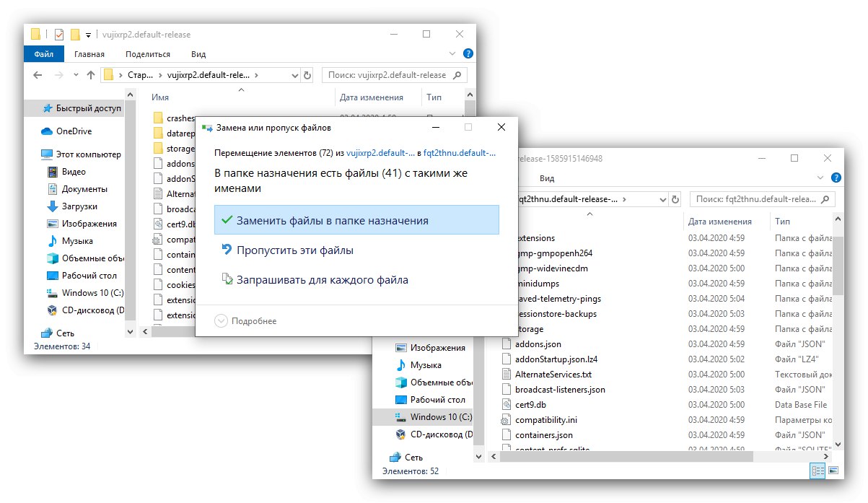Select the sessionstore-backups folder in the fqt2thnu window
The width and height of the screenshot is (868, 503).
tap(556, 314)
